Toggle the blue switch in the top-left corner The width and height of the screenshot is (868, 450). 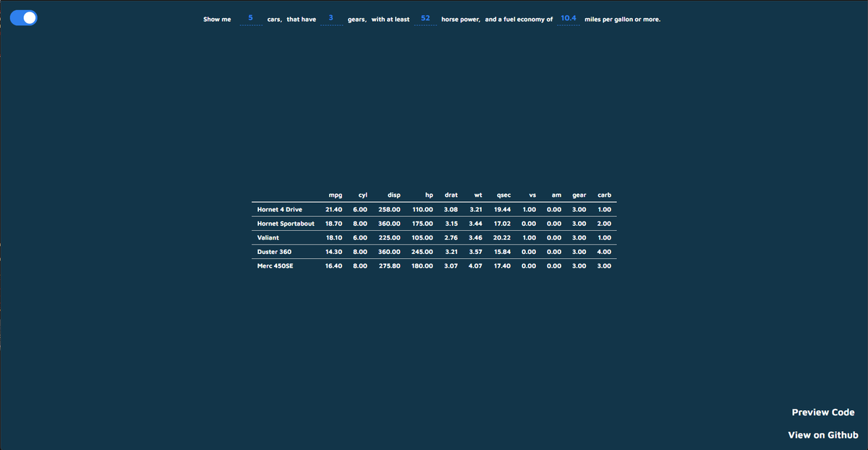[x=24, y=18]
